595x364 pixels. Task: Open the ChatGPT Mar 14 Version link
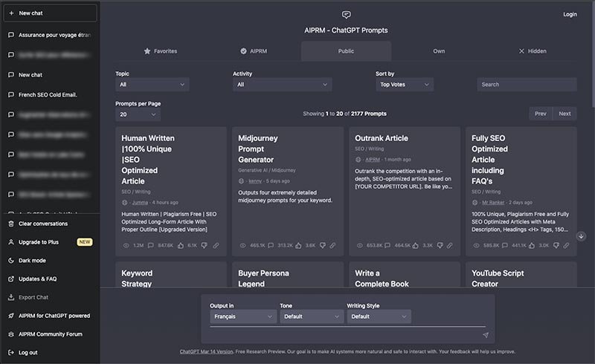point(207,352)
